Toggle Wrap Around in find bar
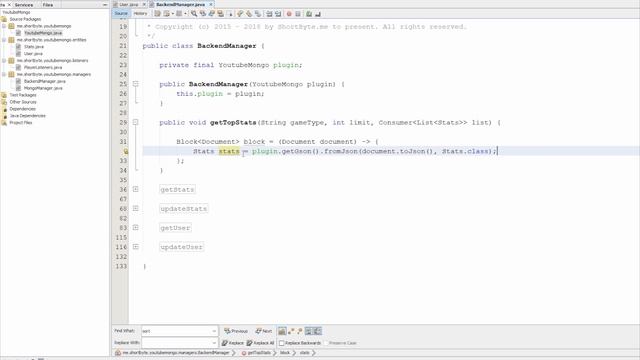Image resolution: width=640 pixels, height=360 pixels. [x=318, y=331]
